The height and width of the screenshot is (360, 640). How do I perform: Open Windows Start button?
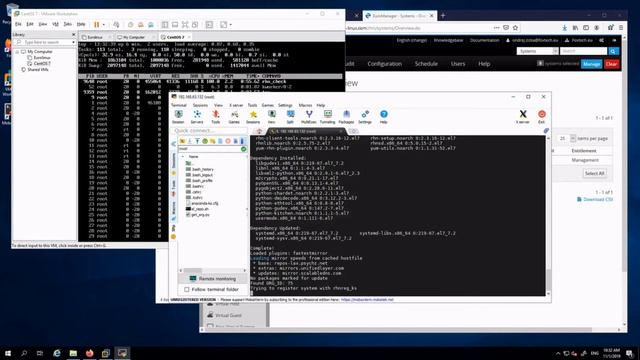pos(8,353)
